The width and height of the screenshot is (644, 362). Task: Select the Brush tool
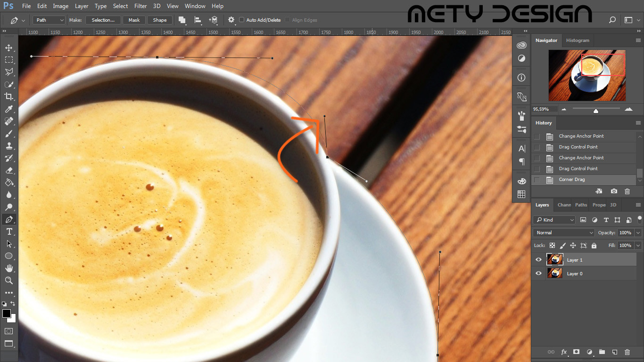point(8,133)
